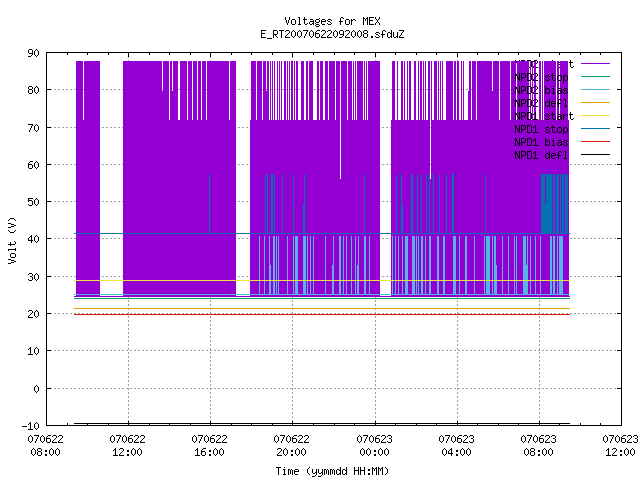
Task: Click the yellow NPD1 start legend line
Action: pyautogui.click(x=595, y=116)
